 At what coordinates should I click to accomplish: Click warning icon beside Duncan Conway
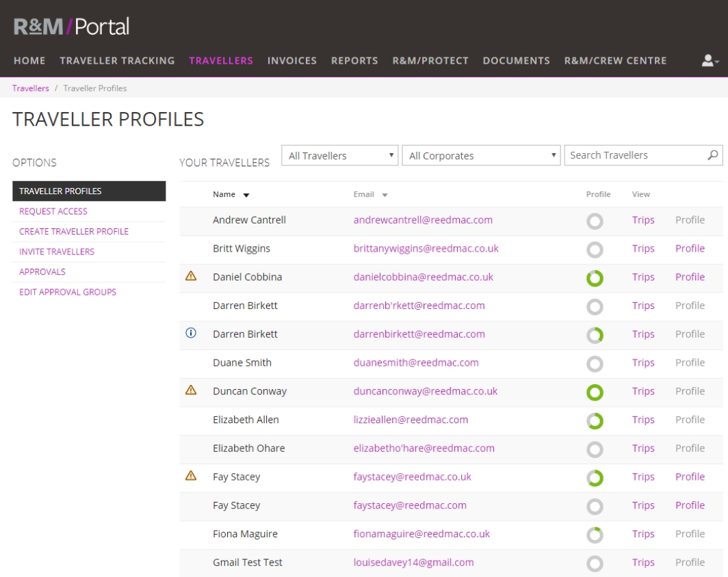(192, 390)
